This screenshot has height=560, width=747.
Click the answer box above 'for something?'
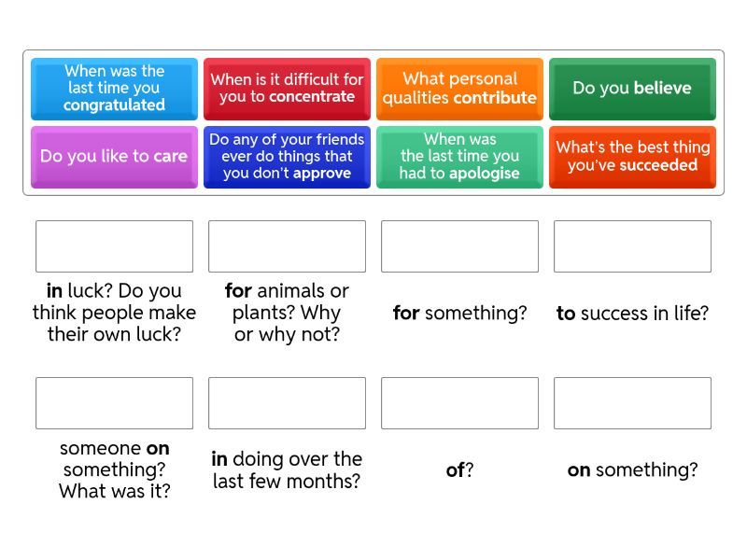459,246
